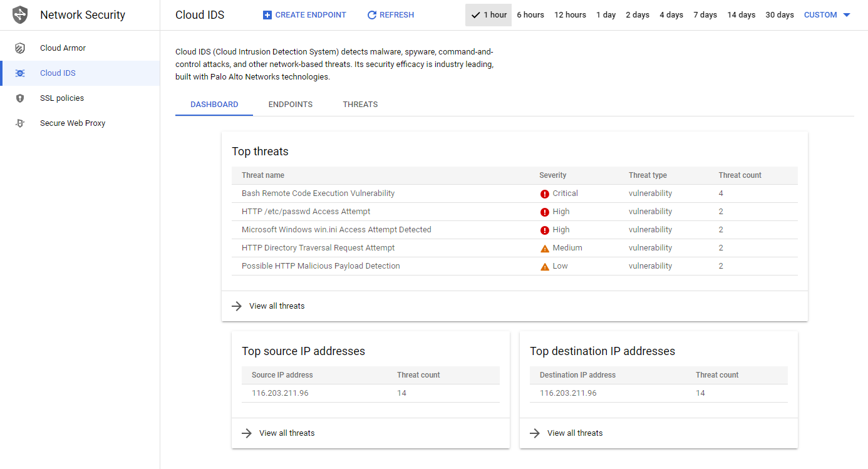The width and height of the screenshot is (868, 469).
Task: Select the 1 day time range
Action: click(606, 15)
